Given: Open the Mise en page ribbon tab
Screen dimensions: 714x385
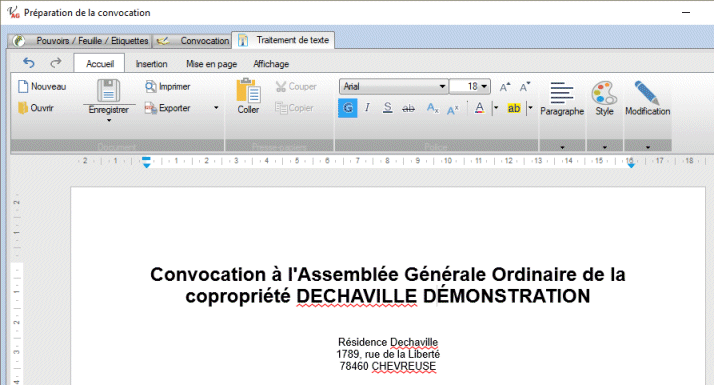Looking at the screenshot, I should tap(211, 64).
